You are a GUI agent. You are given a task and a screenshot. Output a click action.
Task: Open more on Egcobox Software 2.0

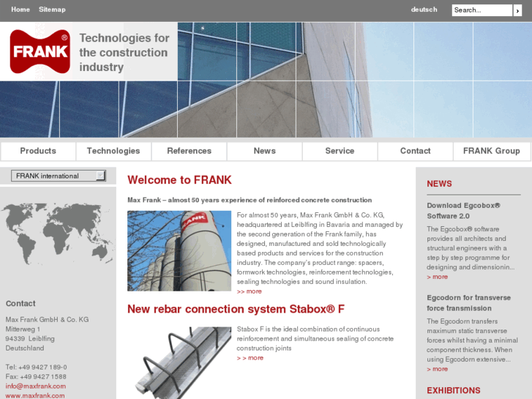(x=438, y=277)
